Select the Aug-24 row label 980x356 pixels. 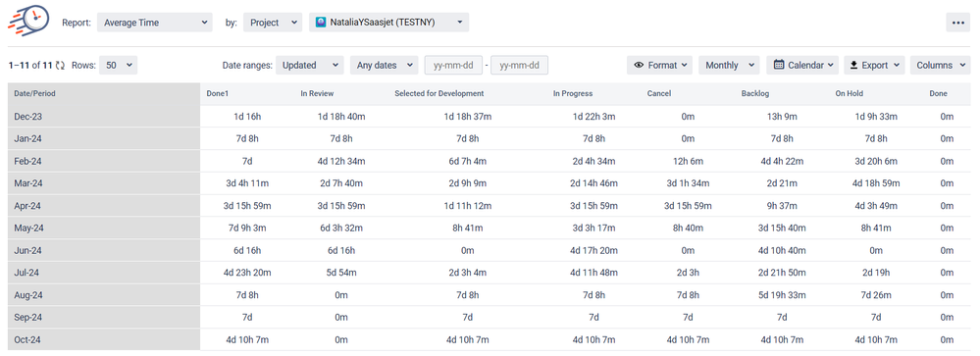click(x=28, y=295)
